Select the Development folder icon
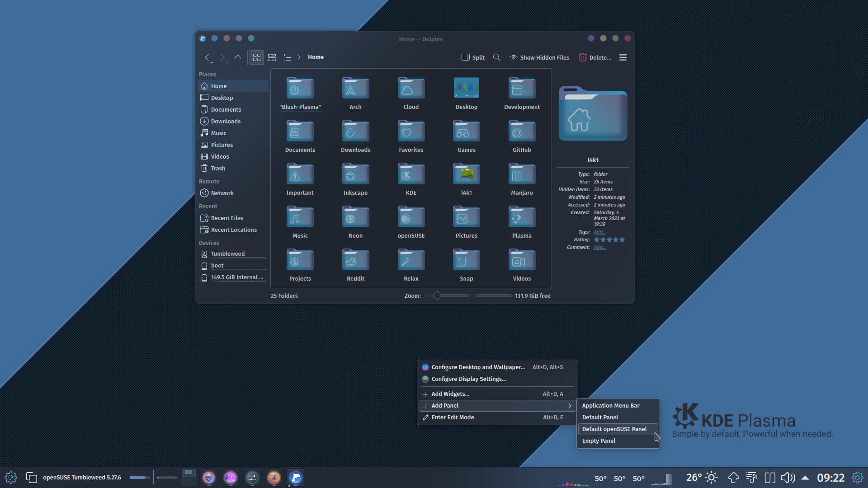The image size is (868, 488). click(x=522, y=88)
